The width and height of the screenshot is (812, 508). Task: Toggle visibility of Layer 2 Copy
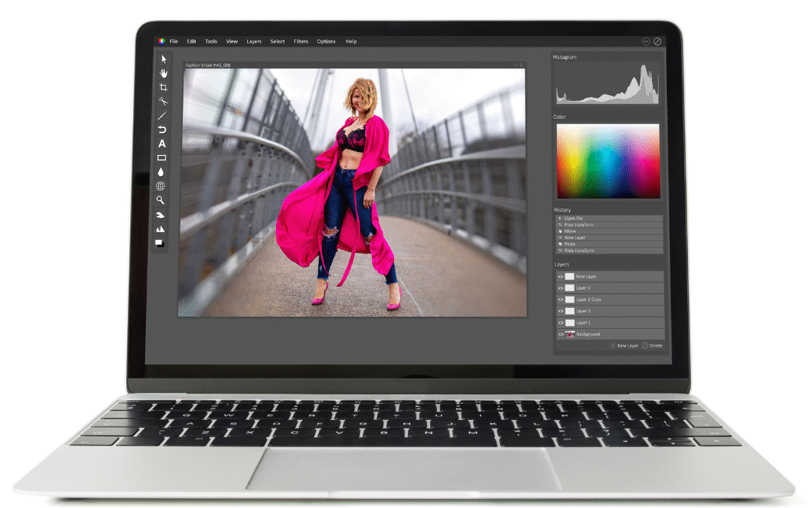[x=560, y=299]
